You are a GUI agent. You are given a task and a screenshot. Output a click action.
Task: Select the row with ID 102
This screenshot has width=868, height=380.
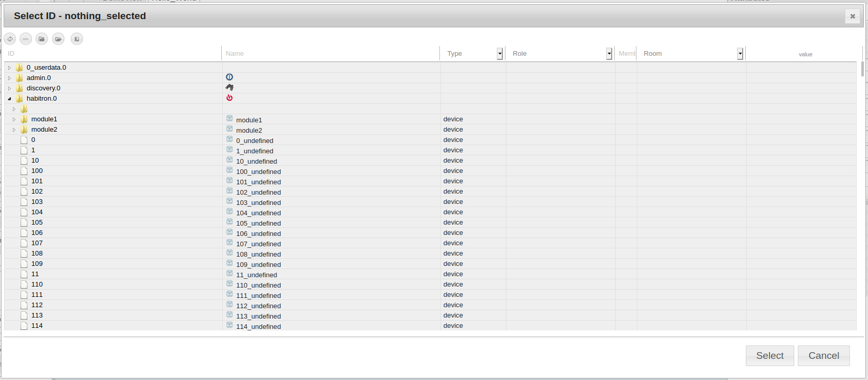[x=430, y=192]
